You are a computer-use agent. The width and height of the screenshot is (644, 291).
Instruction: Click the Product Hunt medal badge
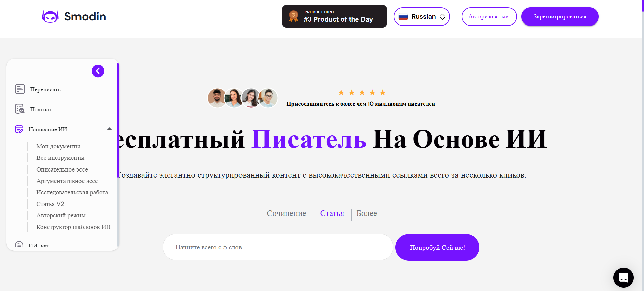[x=293, y=16]
